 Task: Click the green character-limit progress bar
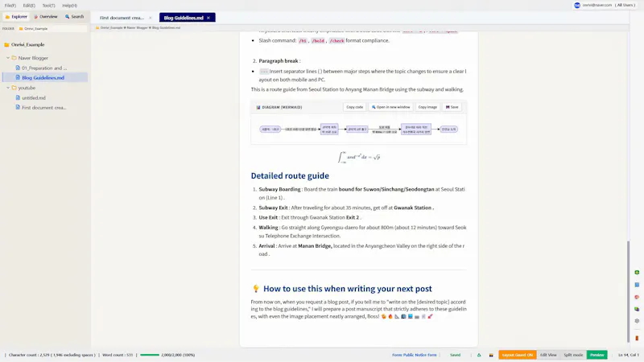click(150, 355)
